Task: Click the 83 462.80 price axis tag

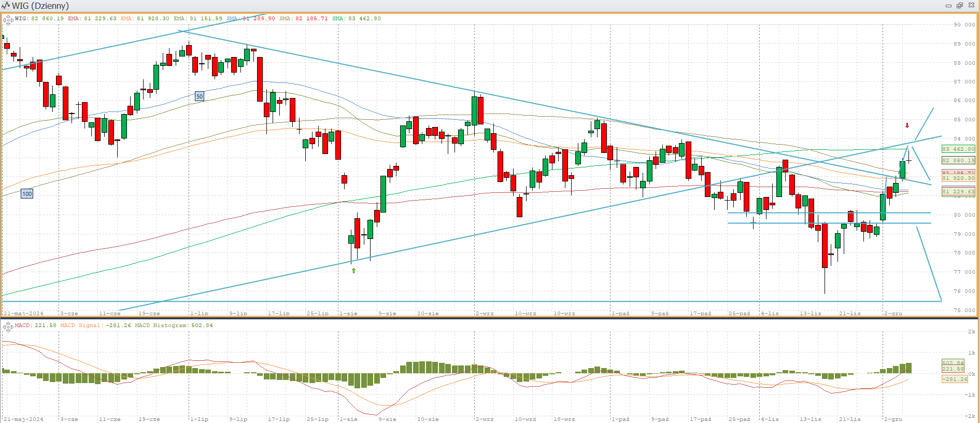Action: coord(958,149)
